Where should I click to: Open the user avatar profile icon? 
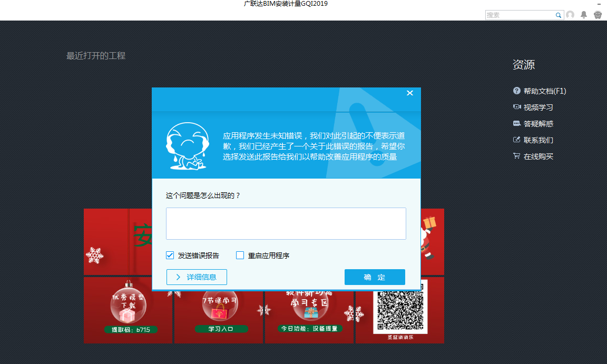pos(570,15)
